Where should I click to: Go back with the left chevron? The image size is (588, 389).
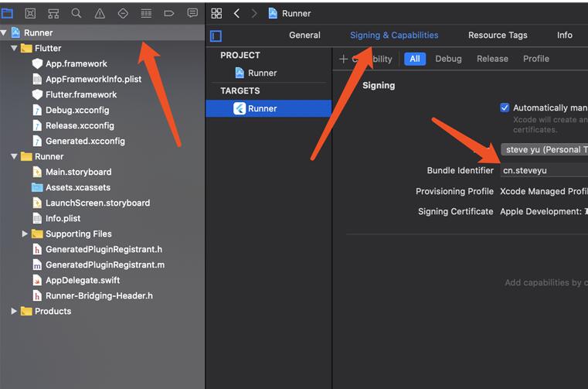(236, 13)
